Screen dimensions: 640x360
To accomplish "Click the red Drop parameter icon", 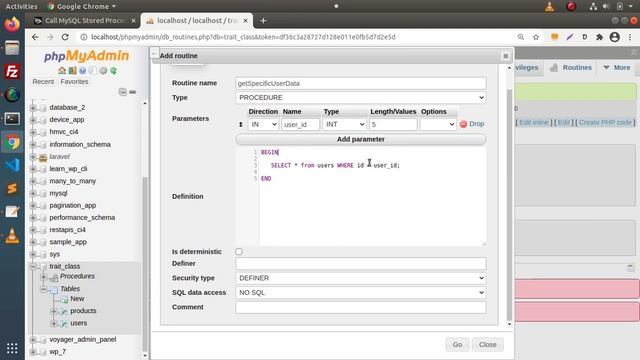I will (463, 124).
